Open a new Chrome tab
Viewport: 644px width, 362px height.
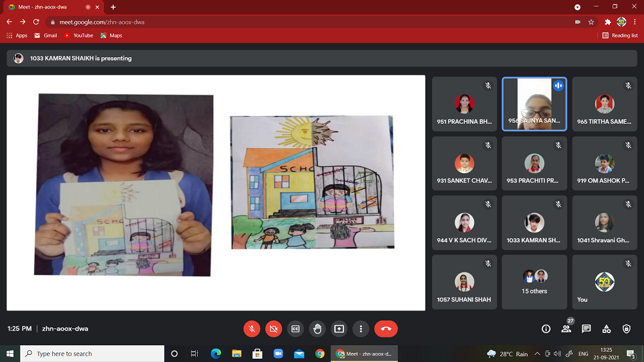113,7
